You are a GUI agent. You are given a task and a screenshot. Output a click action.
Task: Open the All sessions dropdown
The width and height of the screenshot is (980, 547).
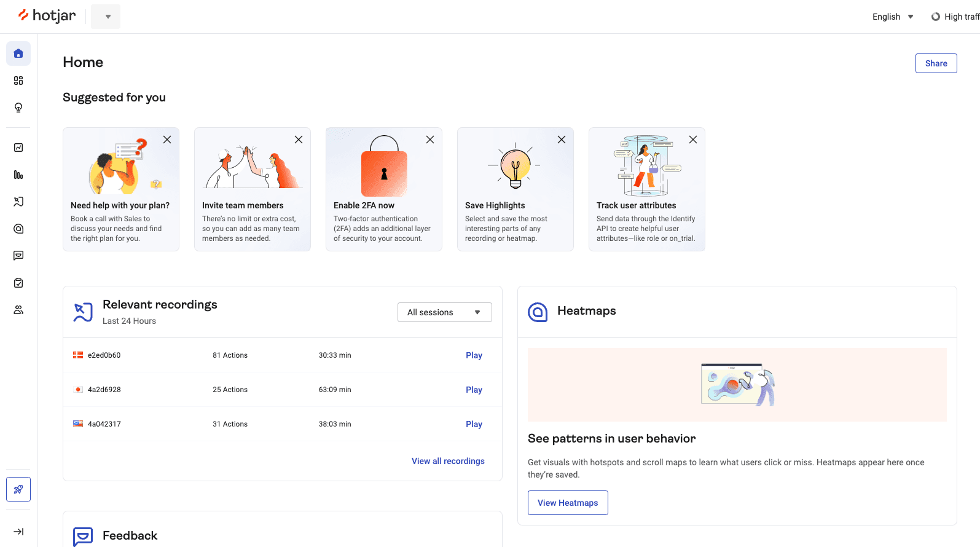[x=444, y=312]
